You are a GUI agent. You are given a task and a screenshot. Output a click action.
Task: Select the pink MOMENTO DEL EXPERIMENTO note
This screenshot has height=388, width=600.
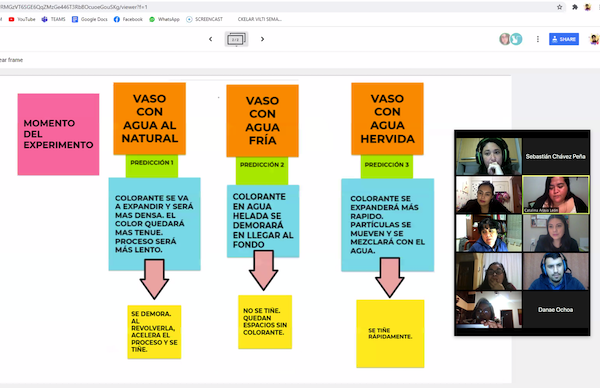tap(58, 134)
